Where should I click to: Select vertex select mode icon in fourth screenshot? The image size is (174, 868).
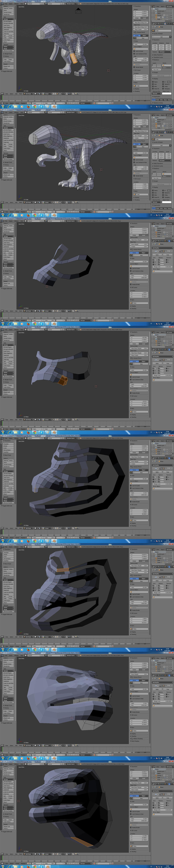pos(54,419)
